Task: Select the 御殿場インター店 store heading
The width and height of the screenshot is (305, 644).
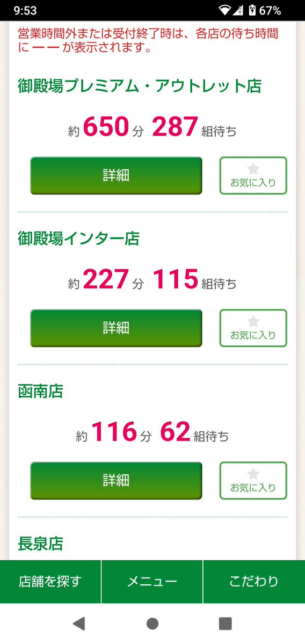Action: coord(78,238)
